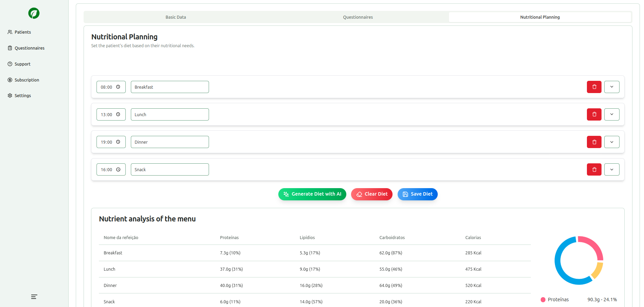Click the 16.0g (28%) lipid value
This screenshot has width=644, height=307.
coord(311,286)
